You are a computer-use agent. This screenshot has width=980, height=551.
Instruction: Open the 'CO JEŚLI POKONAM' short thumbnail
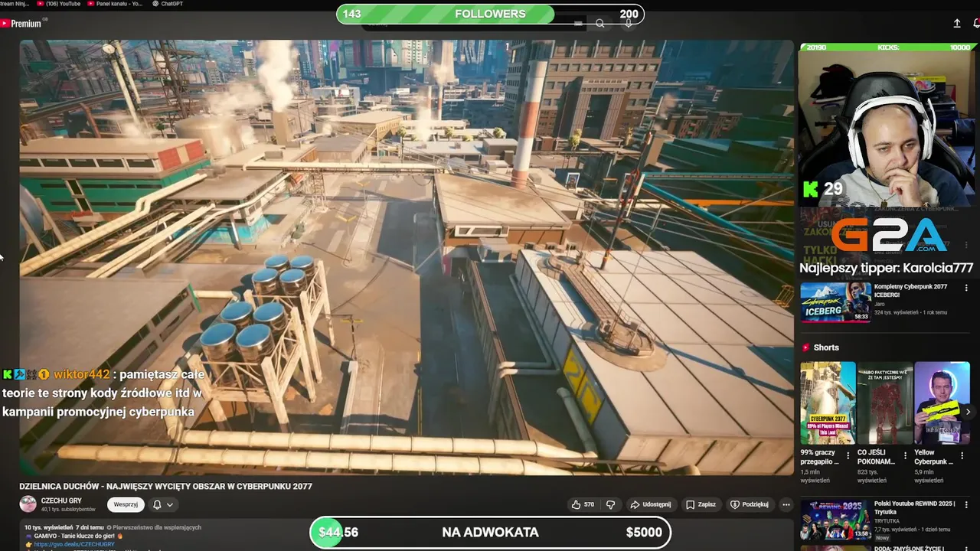[x=885, y=403]
